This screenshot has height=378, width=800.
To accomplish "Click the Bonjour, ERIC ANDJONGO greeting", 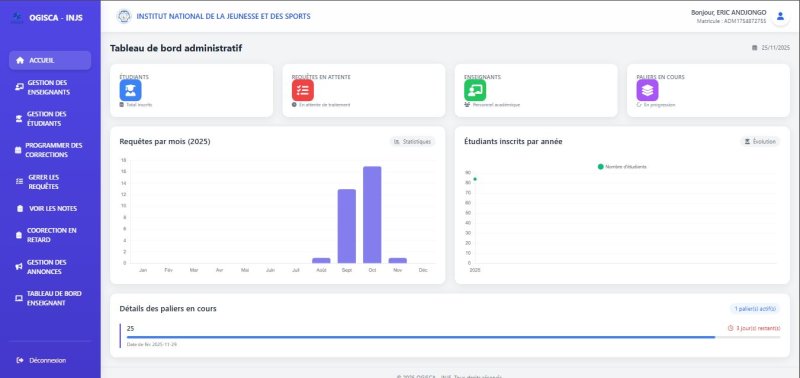I will [729, 12].
